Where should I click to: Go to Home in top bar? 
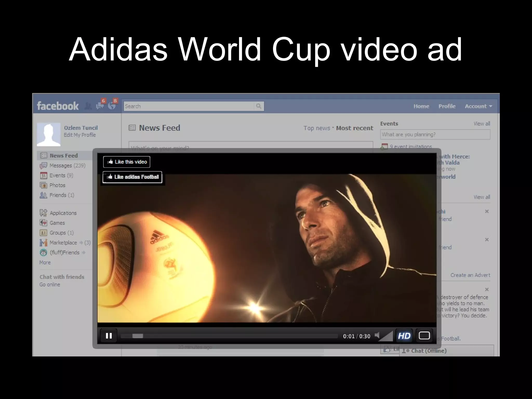[x=421, y=106]
